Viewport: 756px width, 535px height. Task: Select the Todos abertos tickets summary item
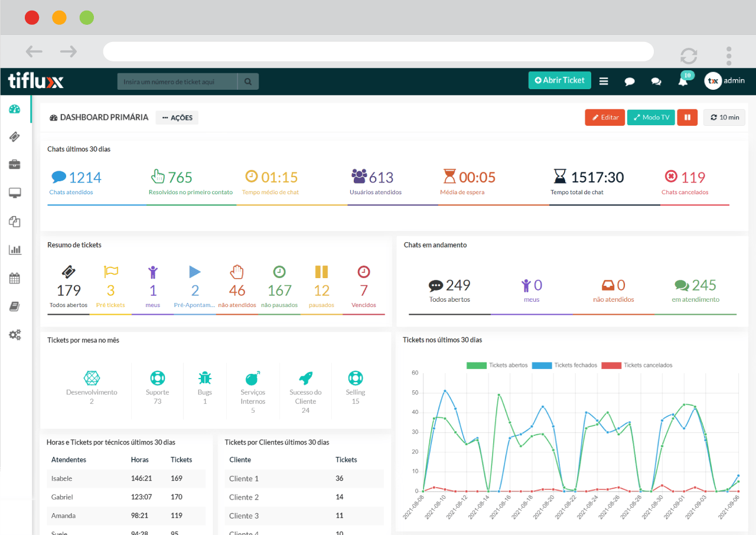tap(69, 289)
